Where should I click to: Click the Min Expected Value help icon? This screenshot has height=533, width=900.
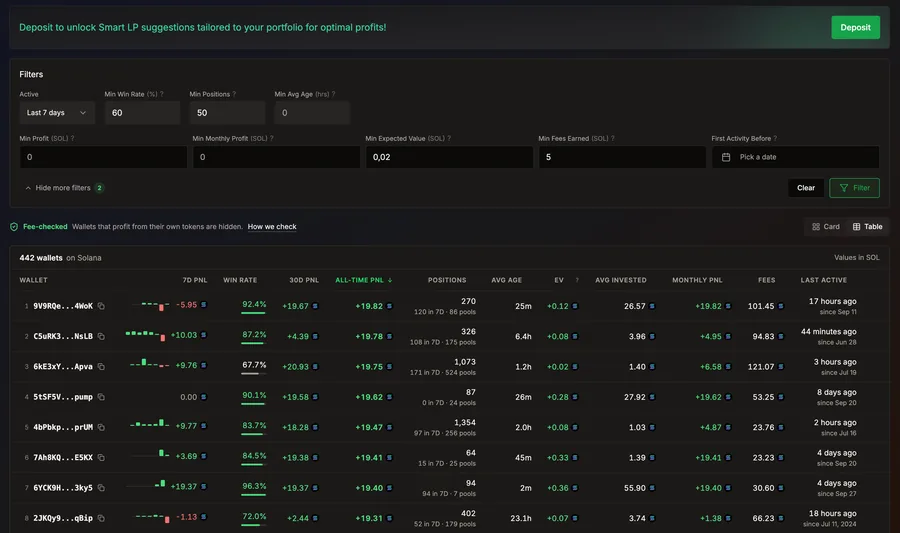coord(449,138)
